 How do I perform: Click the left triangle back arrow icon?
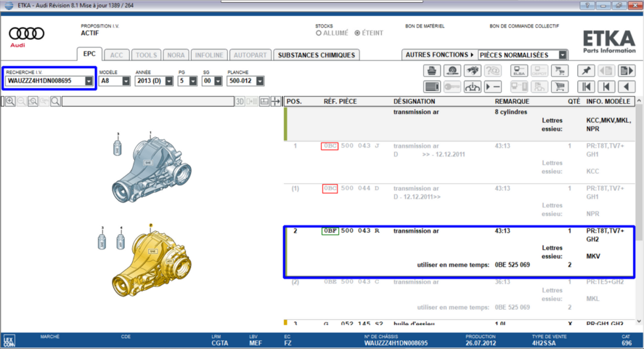click(x=627, y=87)
